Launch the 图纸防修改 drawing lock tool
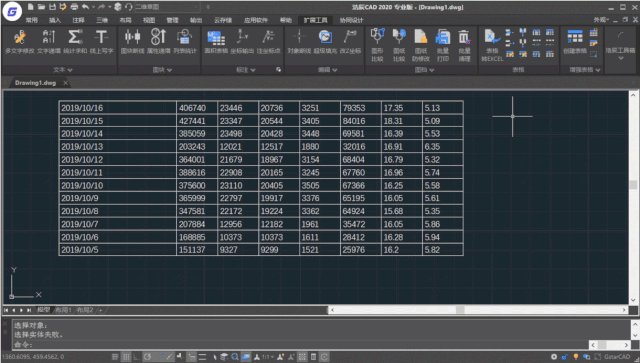Viewport: 640px width, 363px height. coord(420,45)
